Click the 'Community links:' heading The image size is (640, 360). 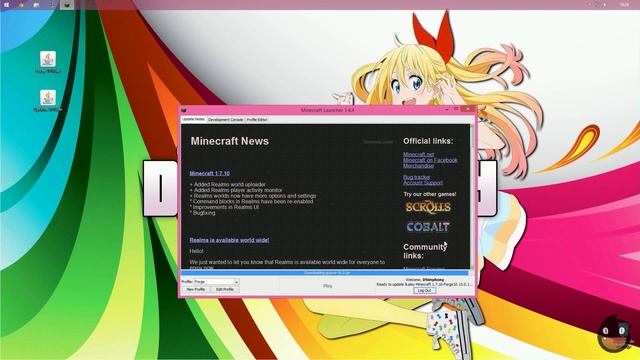pos(424,251)
